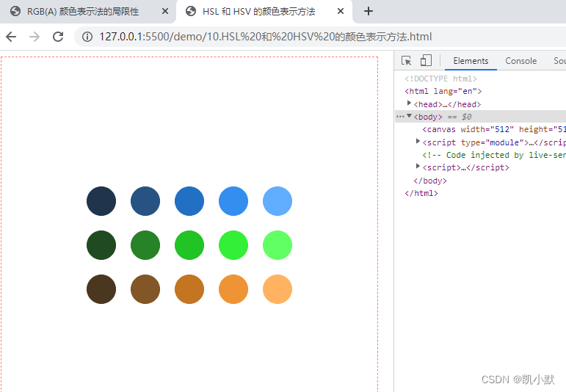Reload the current page

[x=58, y=37]
